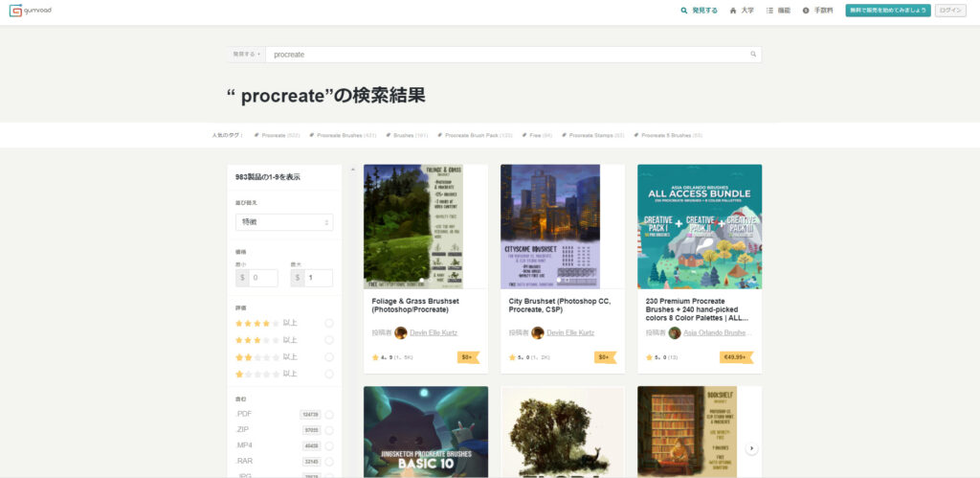The height and width of the screenshot is (478, 980).
Task: Open Devin Elle Kurtz under Foliage Brushset
Action: [434, 332]
